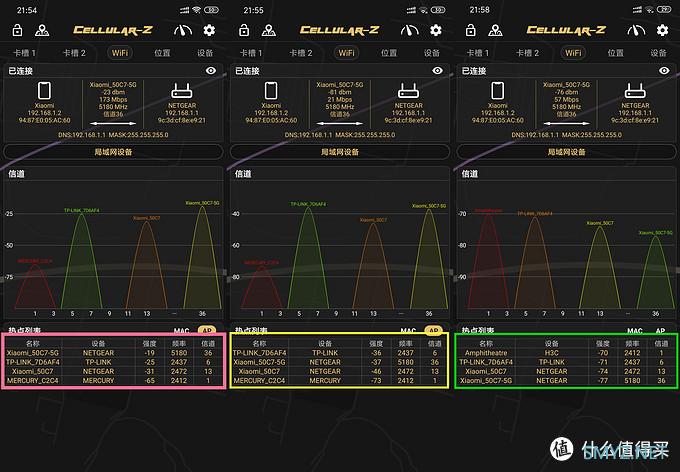Image resolution: width=680 pixels, height=472 pixels.
Task: Open the 卡槽 2 tab on the 21:58 screen
Action: (x=527, y=53)
